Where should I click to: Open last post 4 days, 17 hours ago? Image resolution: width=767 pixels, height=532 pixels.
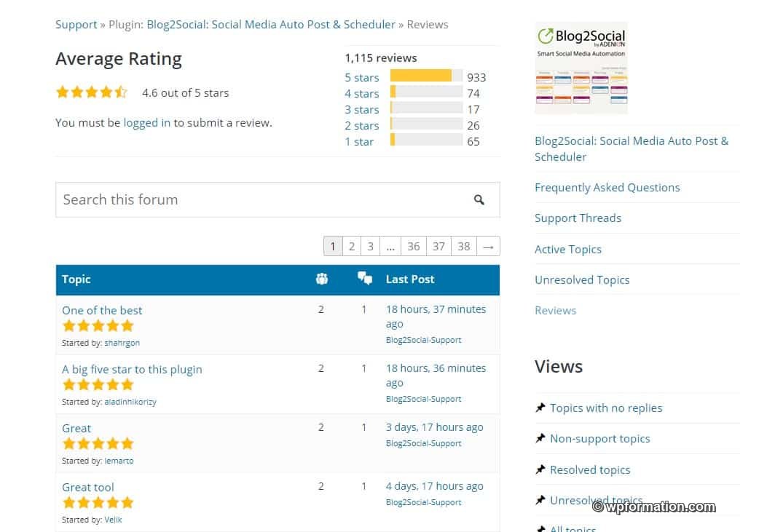[x=434, y=486]
